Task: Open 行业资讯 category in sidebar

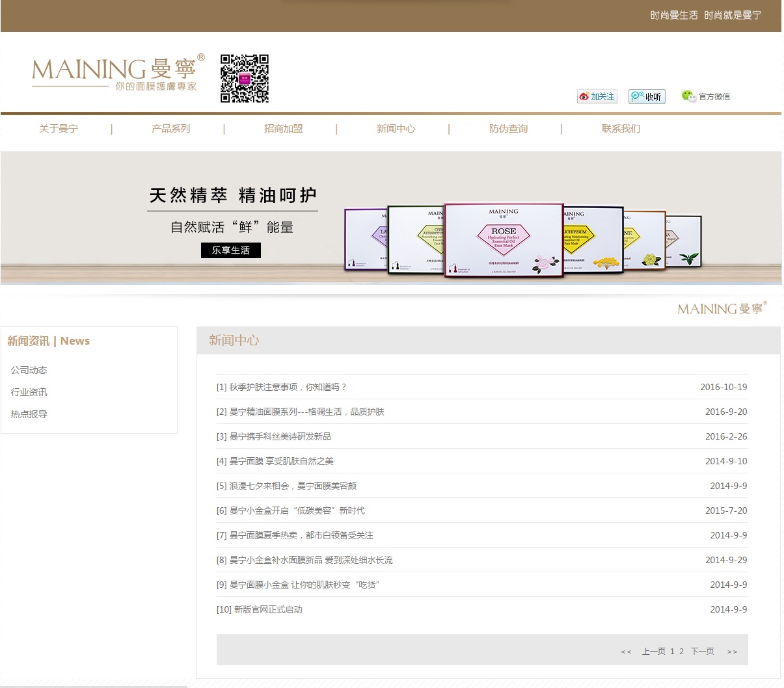Action: (29, 392)
